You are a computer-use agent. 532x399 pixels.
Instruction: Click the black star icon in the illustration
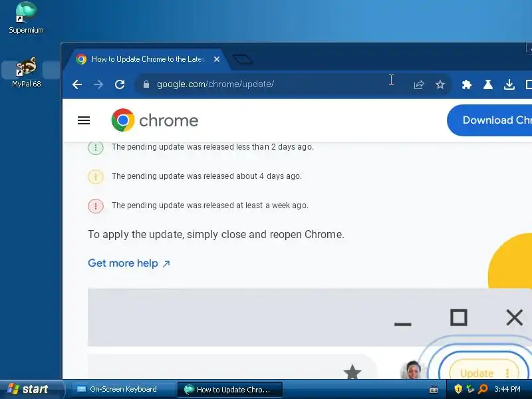(x=352, y=372)
